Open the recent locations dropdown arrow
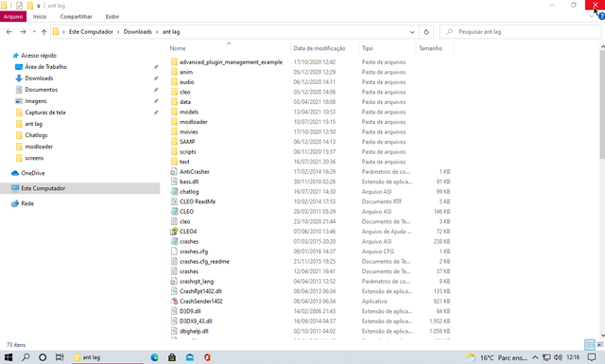This screenshot has width=605, height=364. [34, 31]
